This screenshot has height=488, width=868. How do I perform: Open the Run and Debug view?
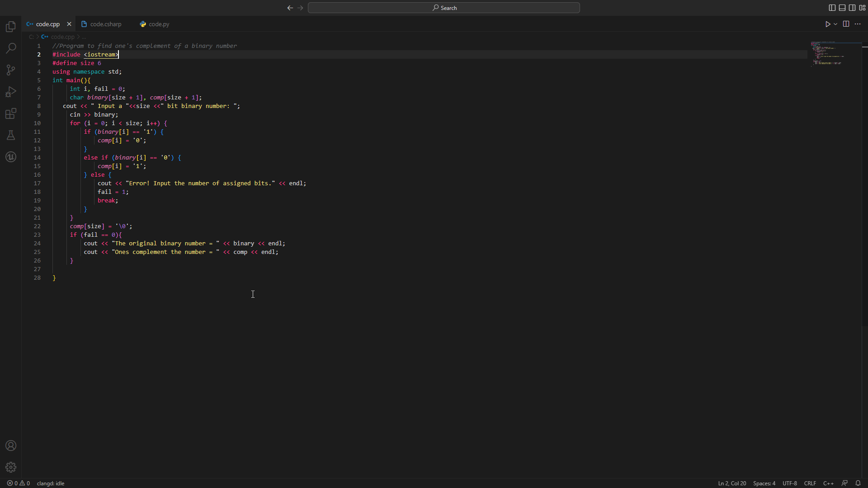pos(11,92)
